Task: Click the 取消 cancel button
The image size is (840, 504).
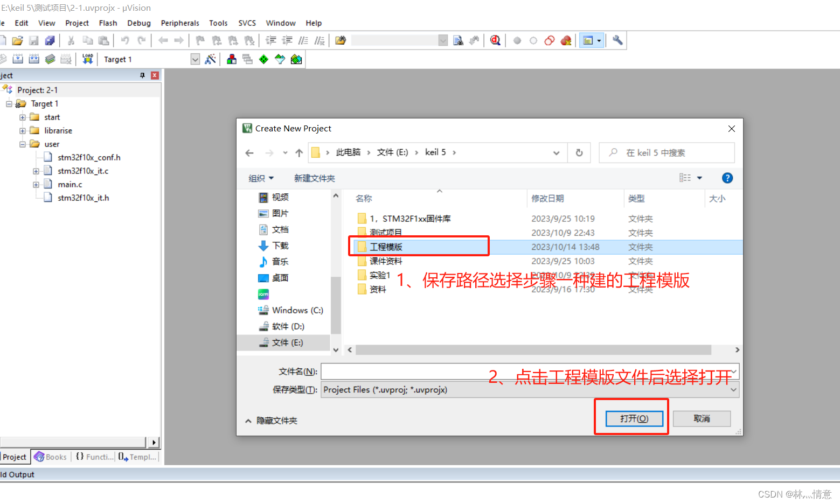Action: [x=702, y=418]
